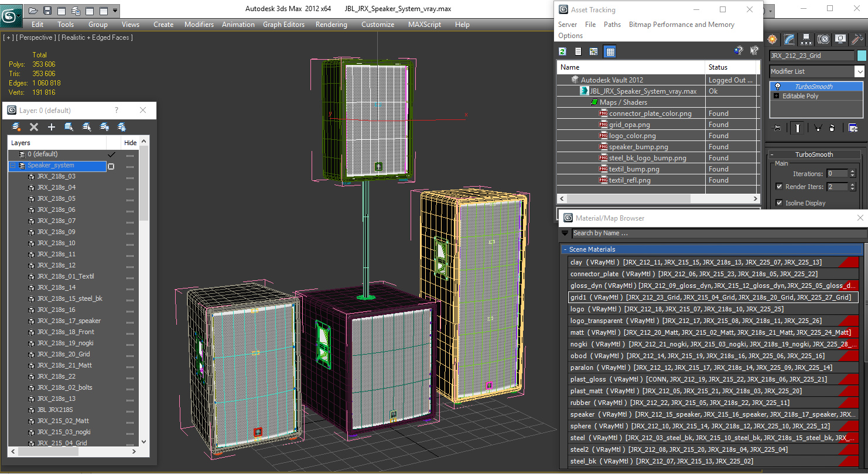Image resolution: width=868 pixels, height=474 pixels.
Task: Click the Iterations spinner arrows
Action: pyautogui.click(x=853, y=174)
